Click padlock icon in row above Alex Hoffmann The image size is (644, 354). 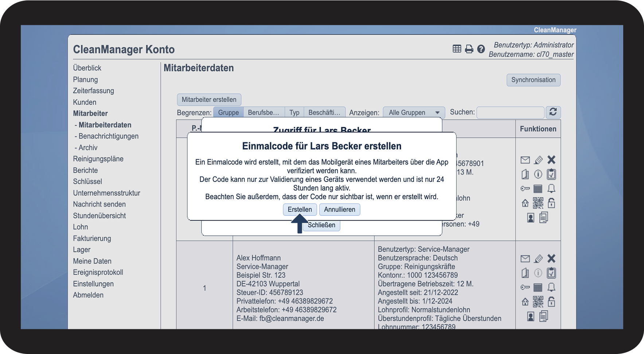coord(551,203)
